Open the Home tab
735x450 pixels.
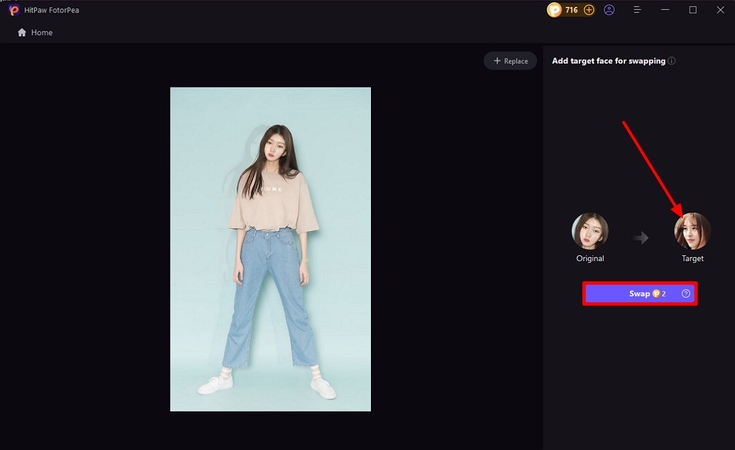tap(35, 32)
